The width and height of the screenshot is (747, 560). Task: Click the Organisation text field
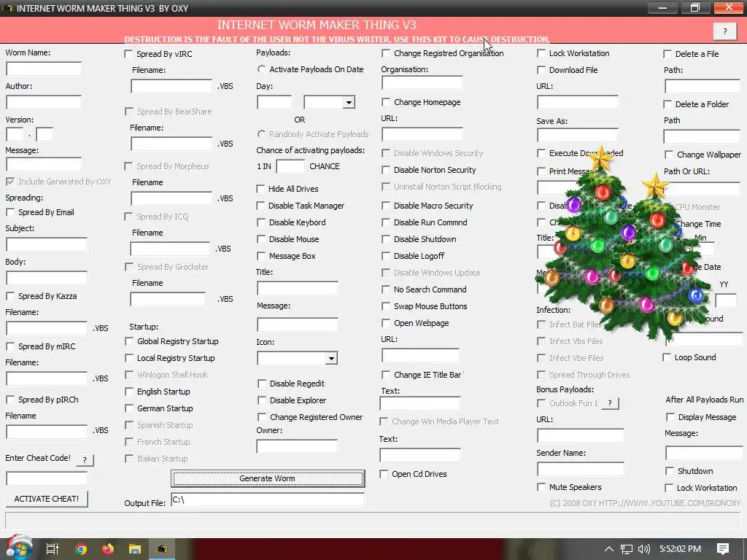pos(422,82)
